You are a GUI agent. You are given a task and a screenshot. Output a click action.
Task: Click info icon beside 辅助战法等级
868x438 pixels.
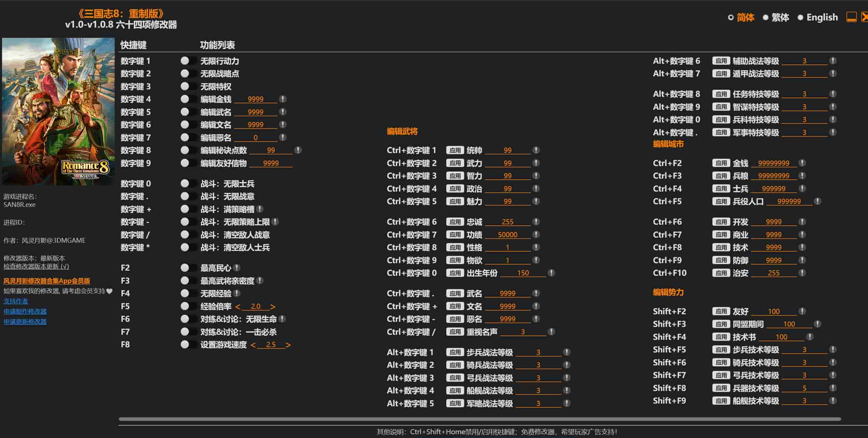pyautogui.click(x=833, y=61)
